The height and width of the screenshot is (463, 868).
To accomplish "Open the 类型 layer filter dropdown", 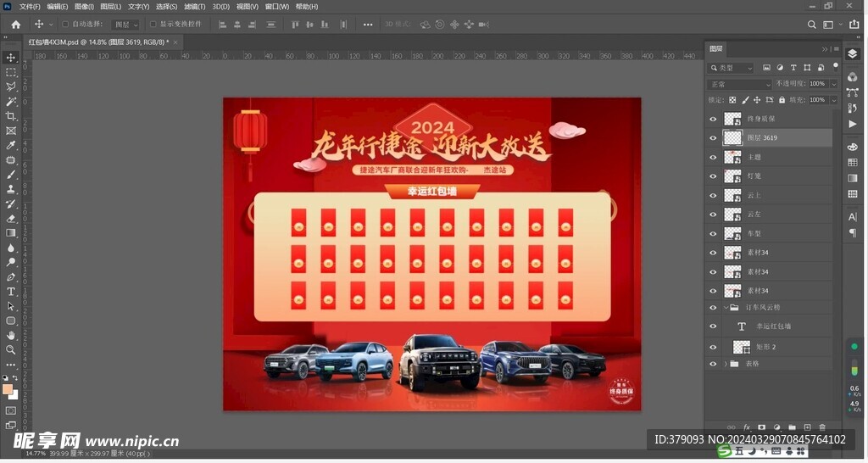I will pos(732,68).
